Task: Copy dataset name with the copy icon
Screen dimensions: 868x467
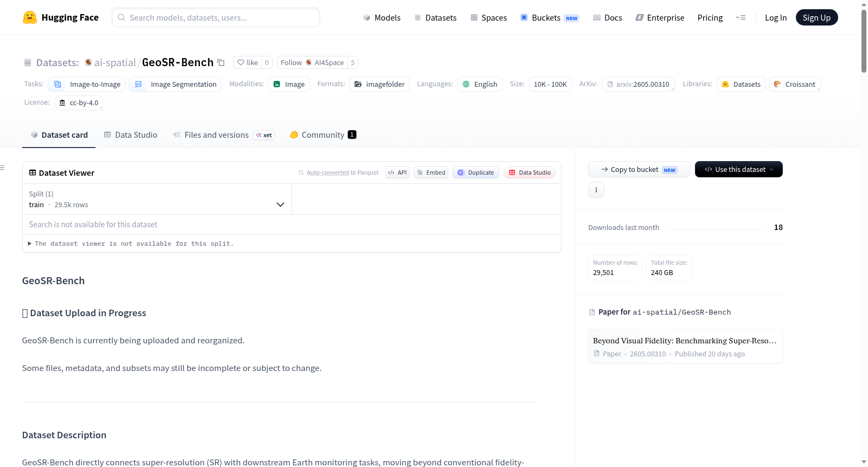Action: tap(221, 62)
